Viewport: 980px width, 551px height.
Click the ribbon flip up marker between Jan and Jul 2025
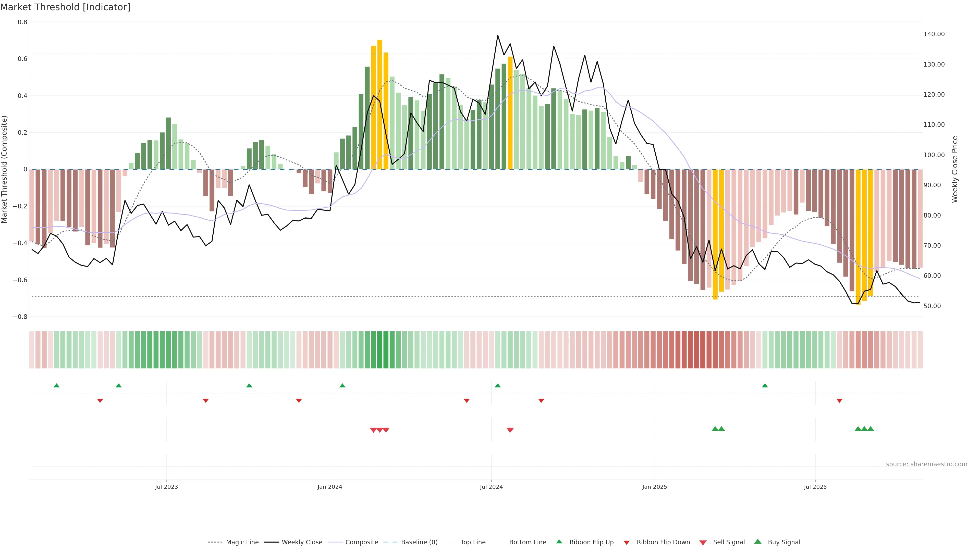(765, 386)
